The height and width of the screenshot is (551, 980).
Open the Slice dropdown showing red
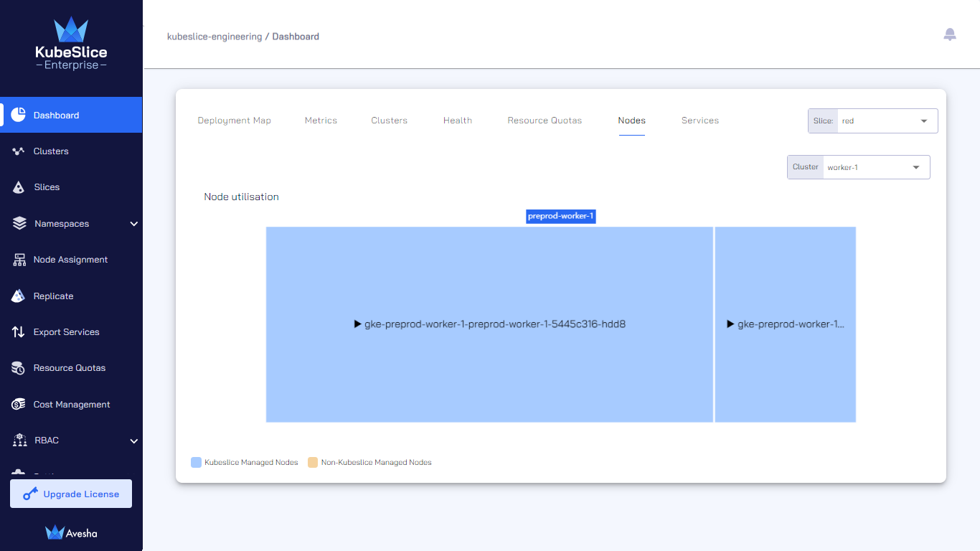point(872,121)
